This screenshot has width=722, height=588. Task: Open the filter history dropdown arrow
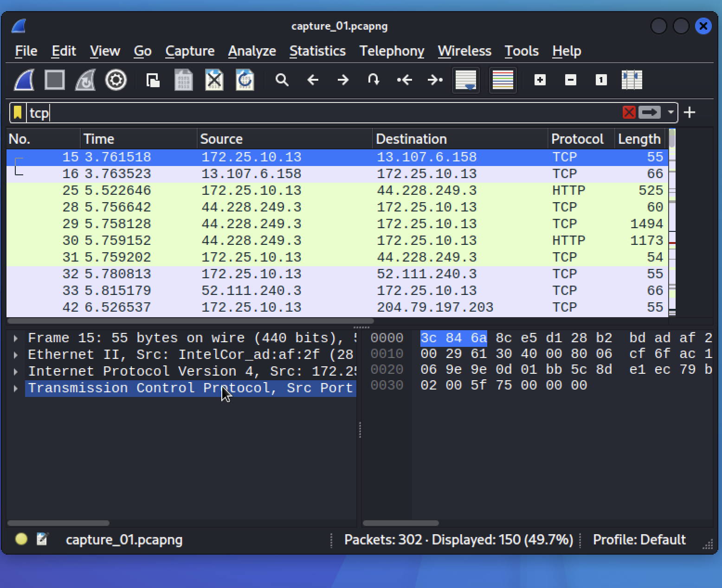pyautogui.click(x=670, y=112)
